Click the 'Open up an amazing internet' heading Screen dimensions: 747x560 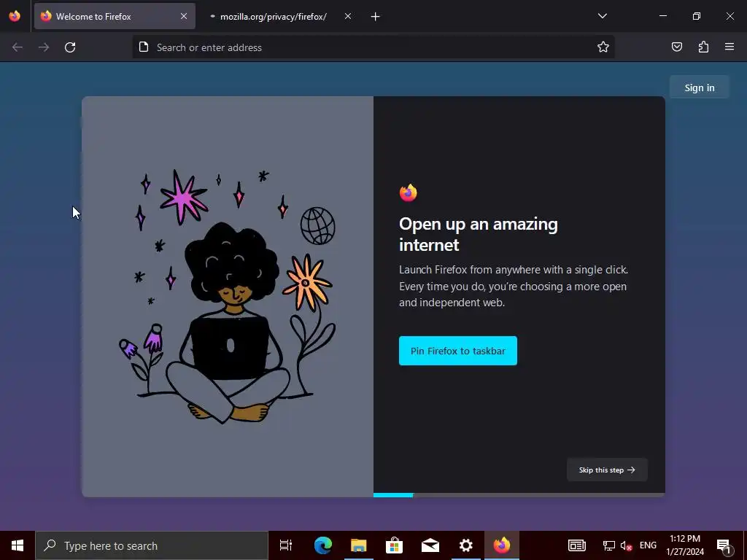[x=479, y=234]
